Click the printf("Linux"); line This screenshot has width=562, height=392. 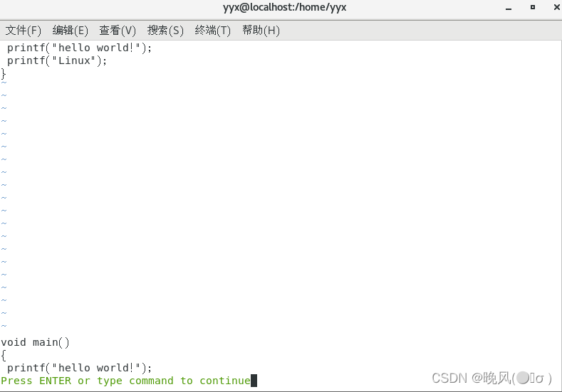(x=57, y=60)
